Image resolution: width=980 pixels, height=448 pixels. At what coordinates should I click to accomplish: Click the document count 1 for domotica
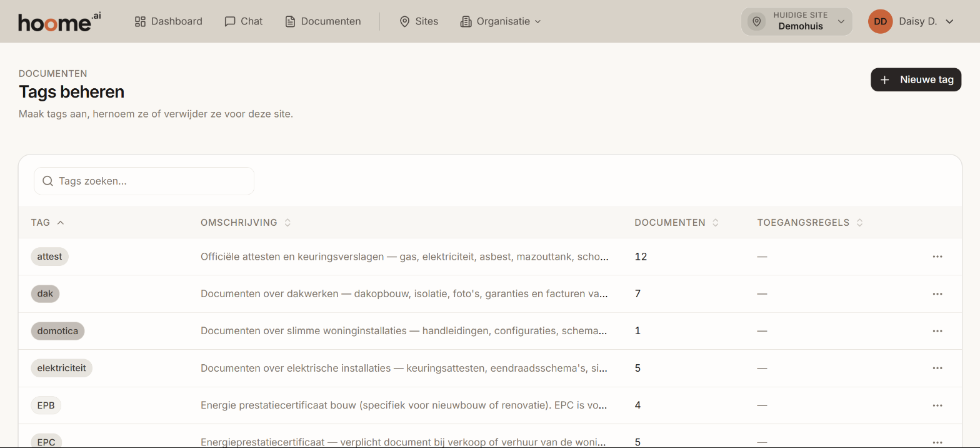637,330
